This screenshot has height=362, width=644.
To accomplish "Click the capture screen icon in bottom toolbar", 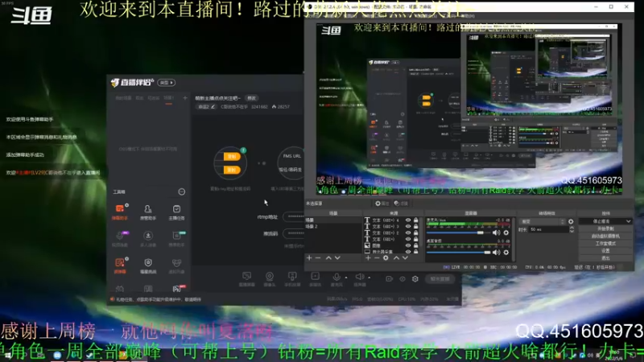I will [247, 278].
